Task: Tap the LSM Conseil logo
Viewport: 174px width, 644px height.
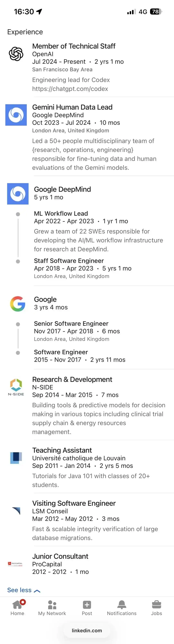Action: tap(16, 511)
